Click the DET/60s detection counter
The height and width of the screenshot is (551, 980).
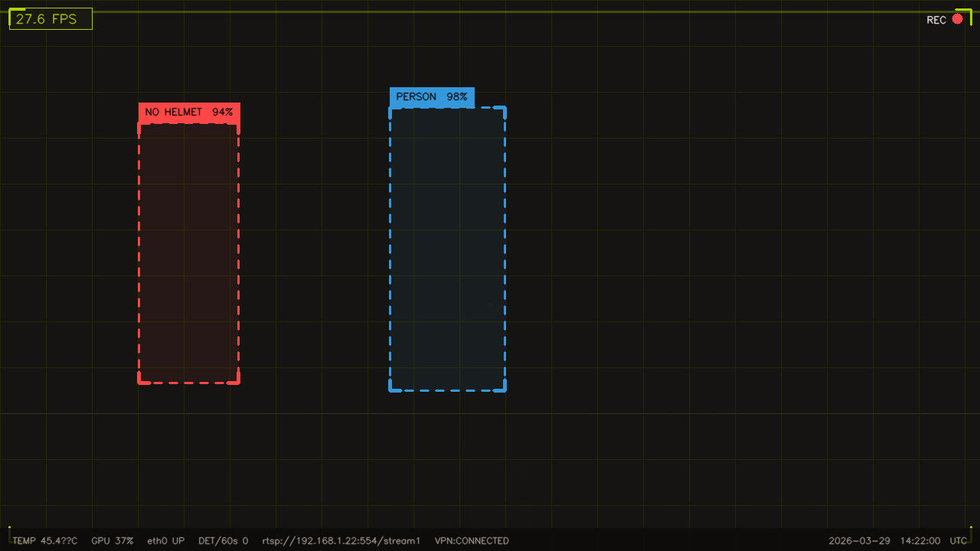(223, 540)
